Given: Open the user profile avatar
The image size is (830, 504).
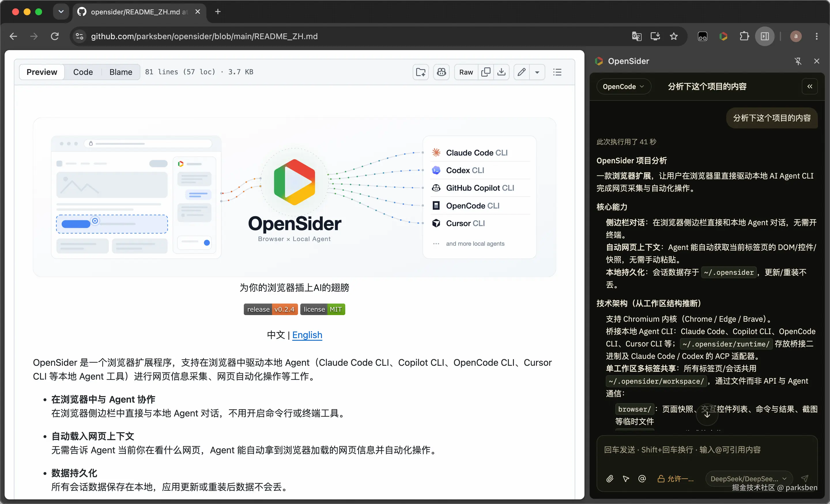Looking at the screenshot, I should coord(796,36).
